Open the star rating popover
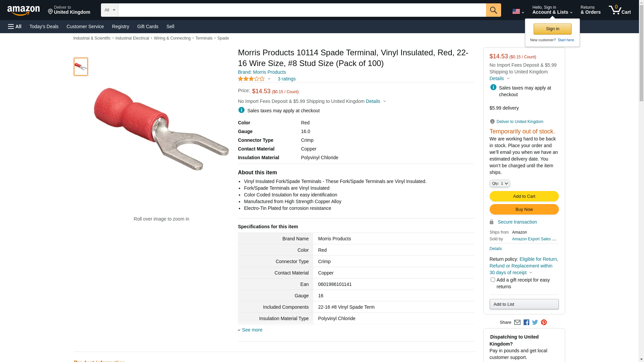 click(254, 79)
